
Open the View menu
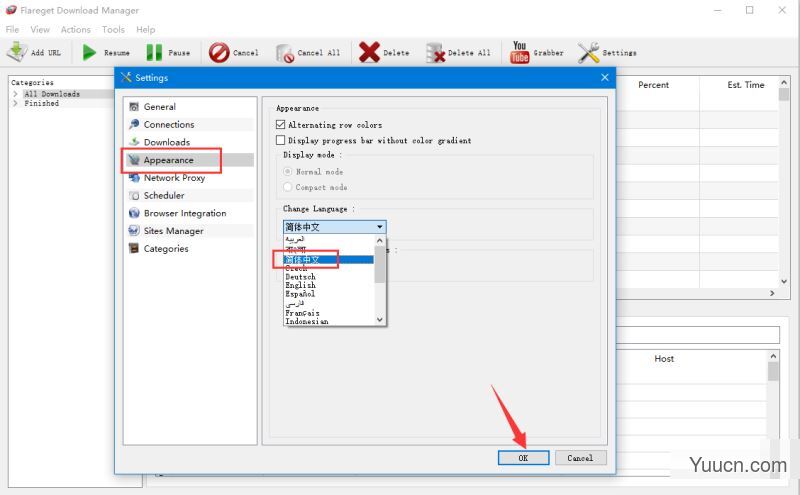[x=40, y=30]
